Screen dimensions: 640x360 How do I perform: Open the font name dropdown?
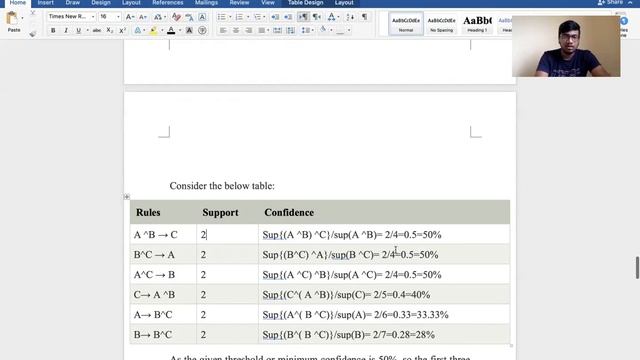tap(93, 17)
